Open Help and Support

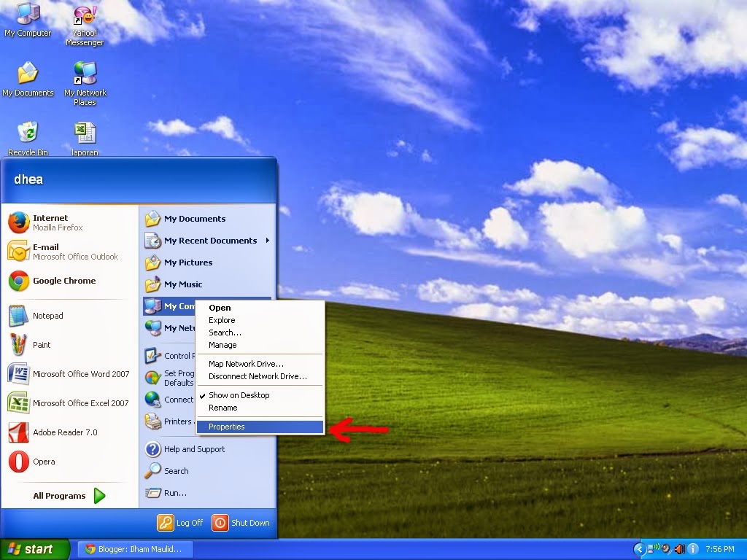point(208,449)
